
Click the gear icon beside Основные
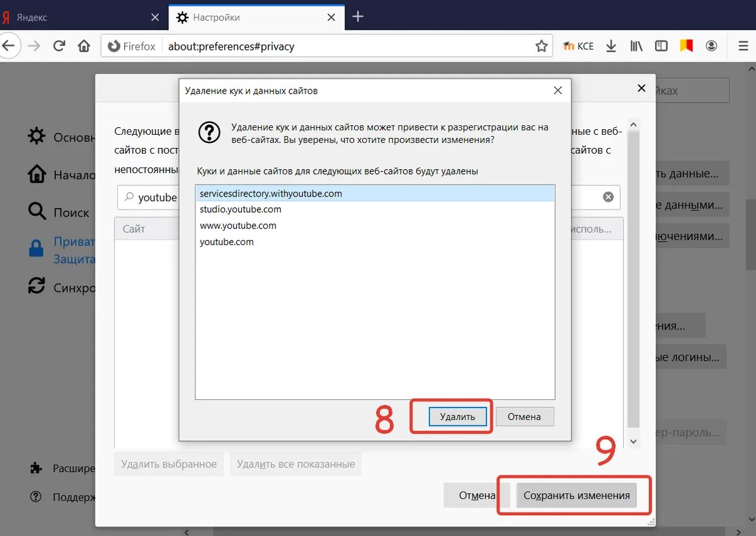coord(37,136)
